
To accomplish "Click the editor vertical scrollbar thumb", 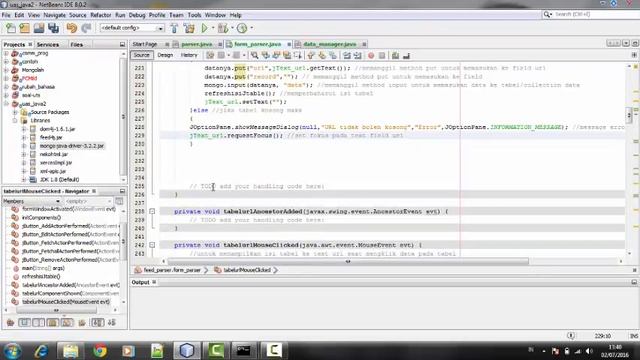I will click(x=629, y=115).
